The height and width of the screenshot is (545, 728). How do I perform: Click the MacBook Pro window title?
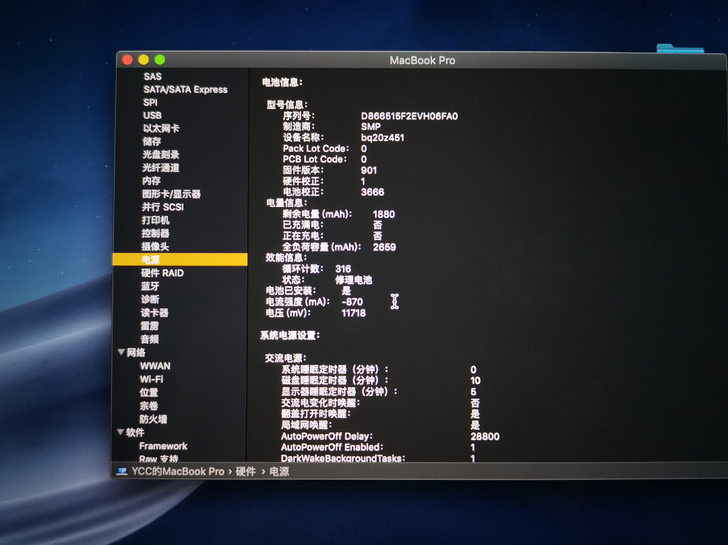point(422,60)
